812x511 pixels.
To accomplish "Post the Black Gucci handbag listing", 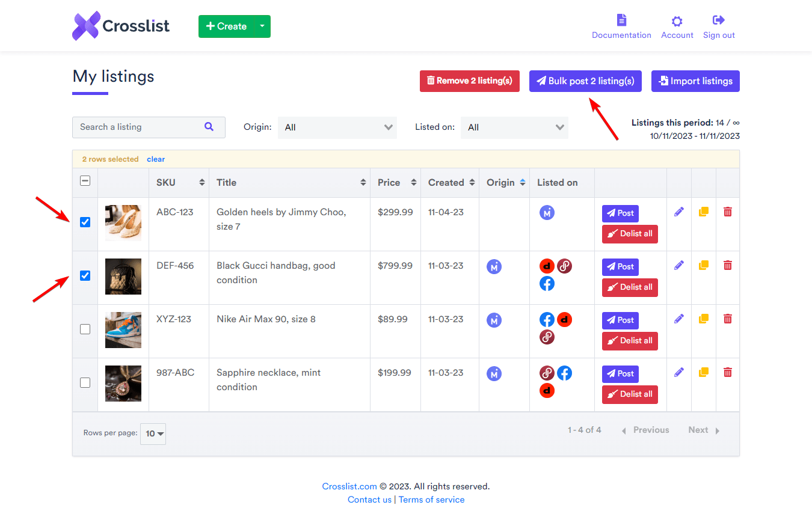I will (x=620, y=267).
